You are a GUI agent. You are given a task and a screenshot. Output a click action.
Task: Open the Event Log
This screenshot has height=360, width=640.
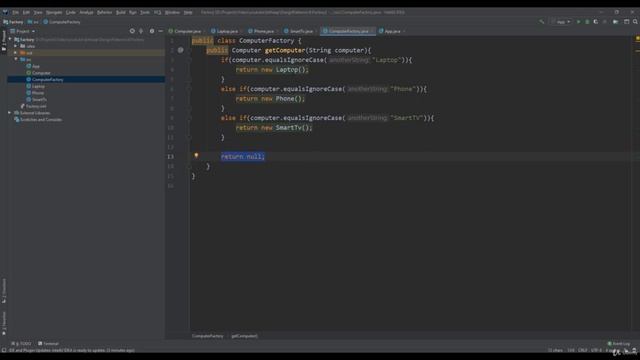(619, 344)
